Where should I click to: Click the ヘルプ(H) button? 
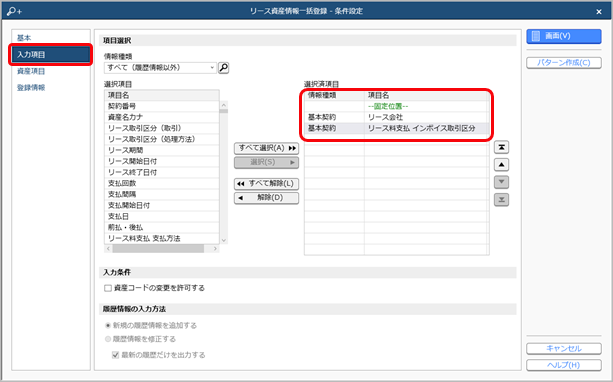564,365
